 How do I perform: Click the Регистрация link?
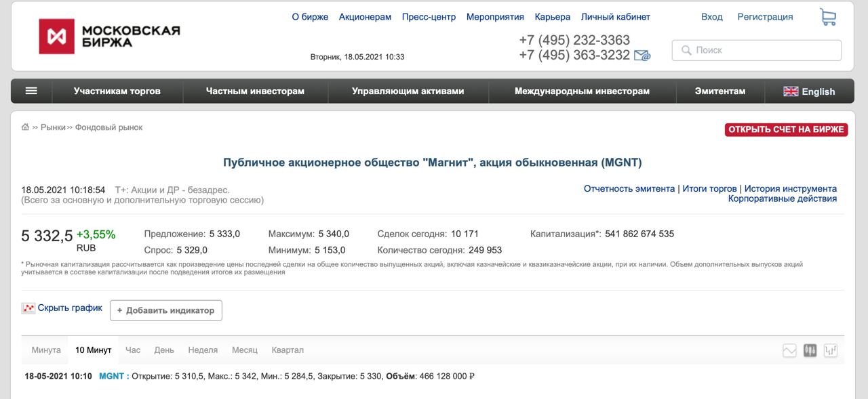(x=765, y=17)
